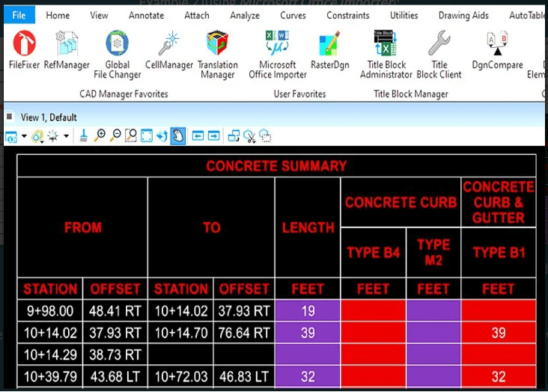This screenshot has height=392, width=548.
Task: Expand the View Attributes dropdown arrow
Action: 24,136
